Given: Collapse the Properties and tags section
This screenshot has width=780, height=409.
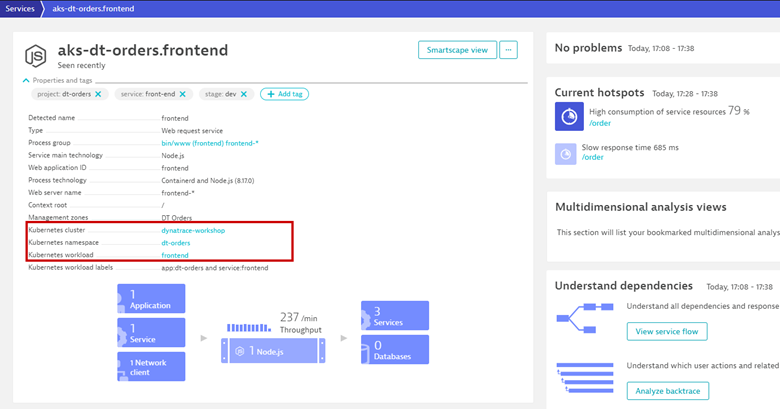Looking at the screenshot, I should (x=26, y=80).
